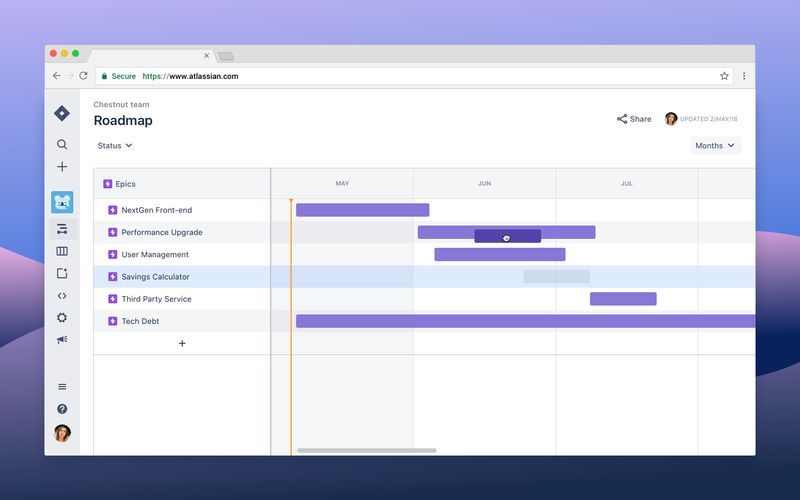This screenshot has height=500, width=800.
Task: Select the NextGen Front-end epic name
Action: click(157, 210)
